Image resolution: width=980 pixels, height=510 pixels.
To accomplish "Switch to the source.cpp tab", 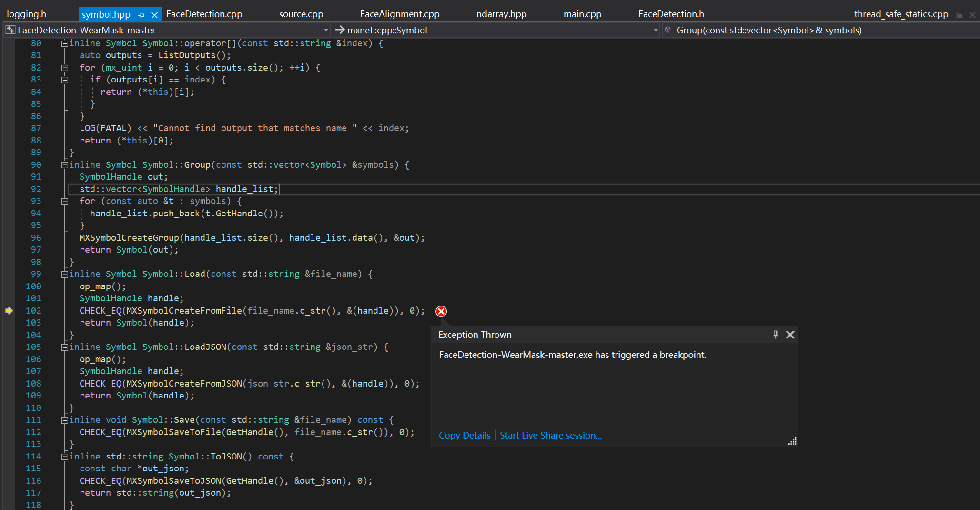I will pos(301,14).
